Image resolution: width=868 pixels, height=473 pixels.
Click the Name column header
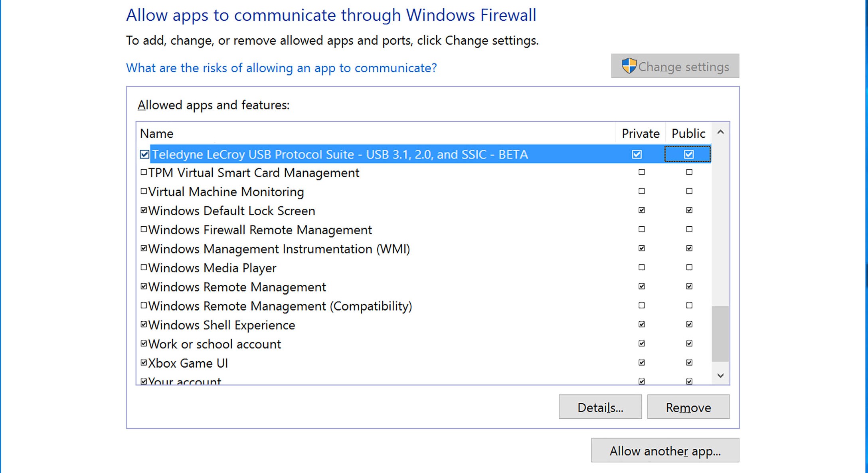pos(376,133)
